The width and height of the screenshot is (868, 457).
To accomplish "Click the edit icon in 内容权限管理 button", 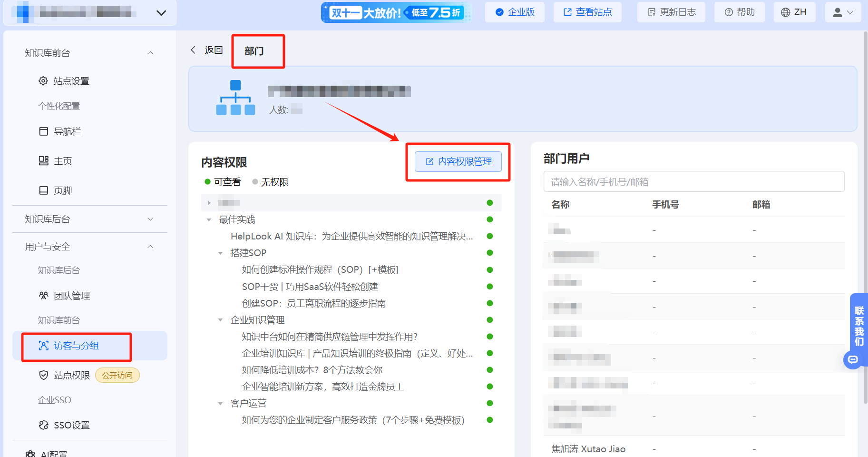I will pyautogui.click(x=430, y=162).
